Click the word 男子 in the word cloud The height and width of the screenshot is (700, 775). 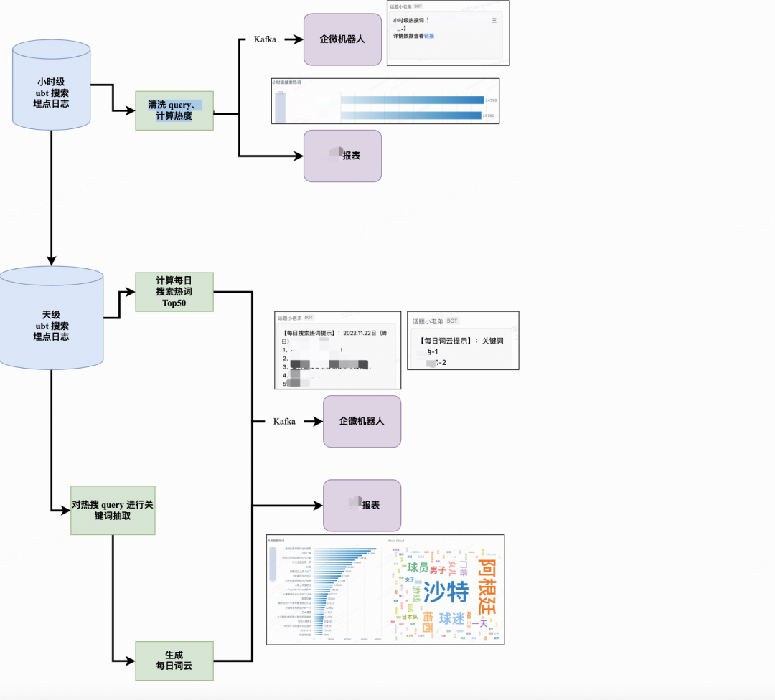pyautogui.click(x=438, y=570)
